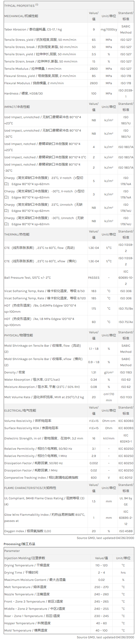Select the IMPACT/冲击性能 section header

[x=17, y=107]
